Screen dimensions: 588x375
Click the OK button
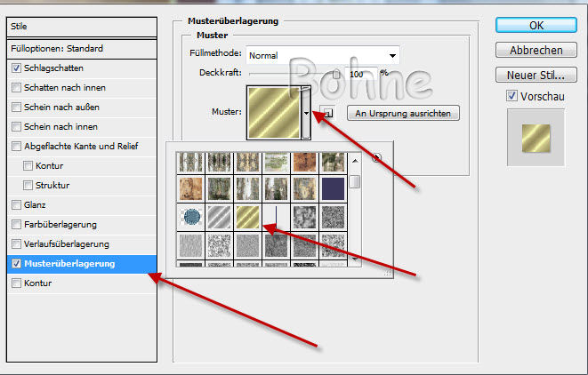coord(536,25)
